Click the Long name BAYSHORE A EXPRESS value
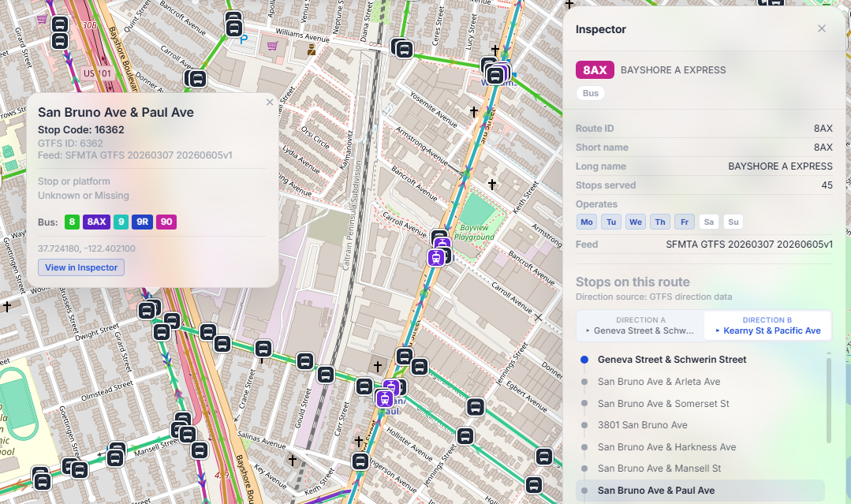Image resolution: width=851 pixels, height=504 pixels. tap(780, 166)
